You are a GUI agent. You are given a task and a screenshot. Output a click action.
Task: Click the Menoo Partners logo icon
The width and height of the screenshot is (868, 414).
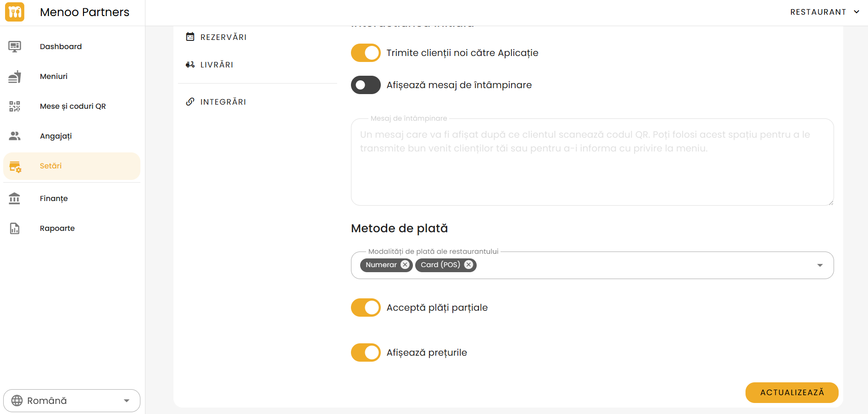tap(15, 12)
